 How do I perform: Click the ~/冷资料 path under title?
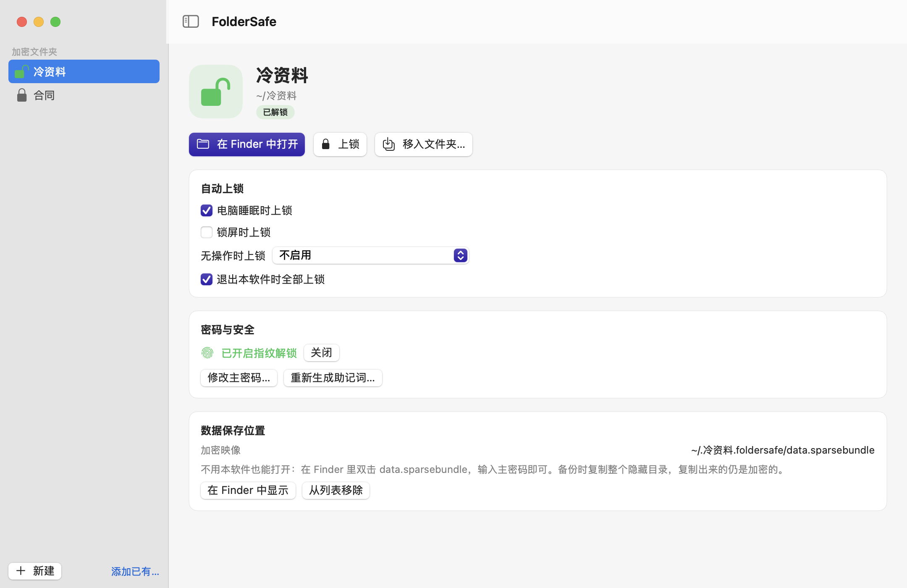coord(276,96)
